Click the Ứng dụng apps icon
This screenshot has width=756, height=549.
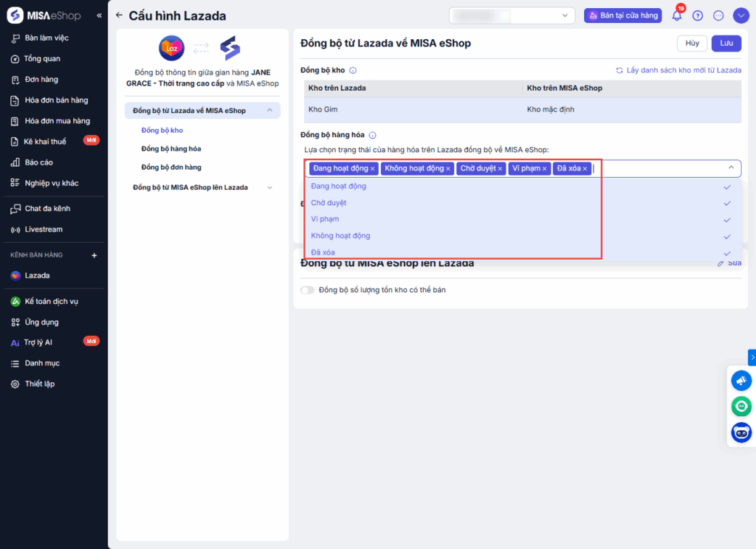pyautogui.click(x=16, y=322)
